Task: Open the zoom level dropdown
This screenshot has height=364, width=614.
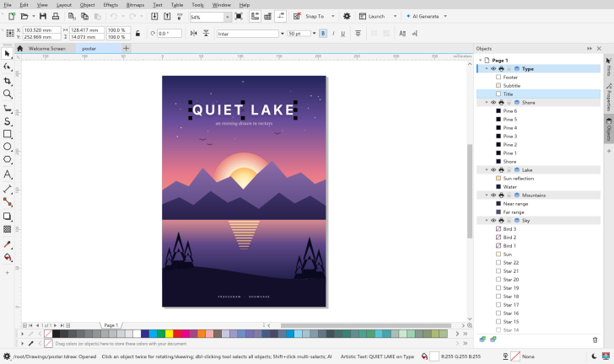Action: coord(227,17)
